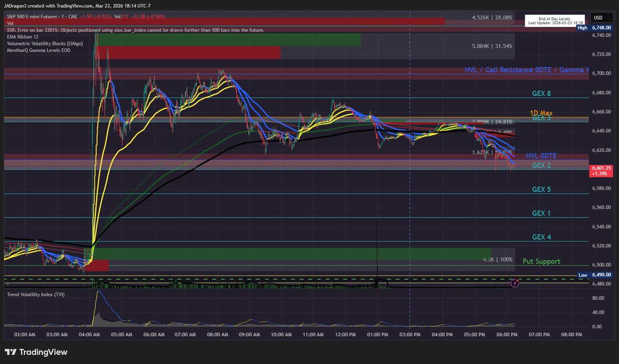Click the TradingView logo

point(36,353)
